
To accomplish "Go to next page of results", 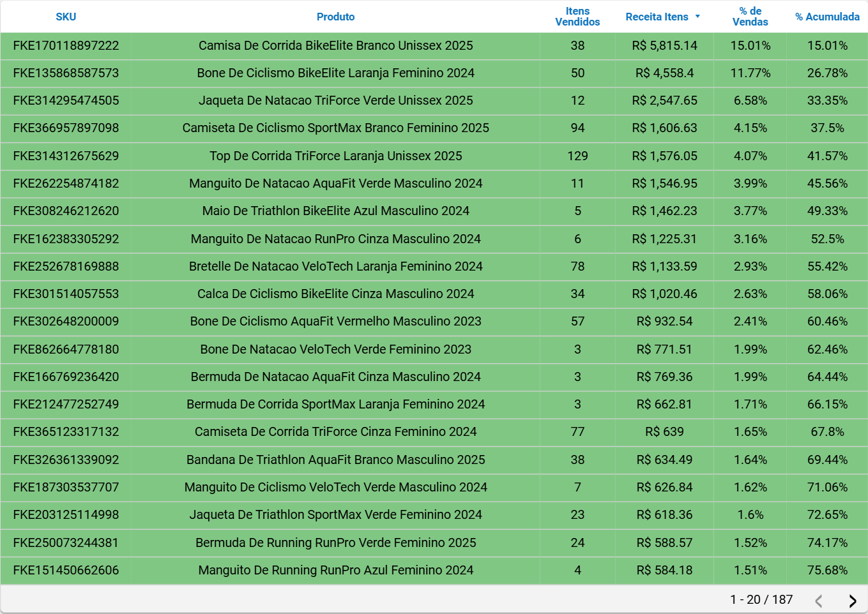I will point(852,601).
